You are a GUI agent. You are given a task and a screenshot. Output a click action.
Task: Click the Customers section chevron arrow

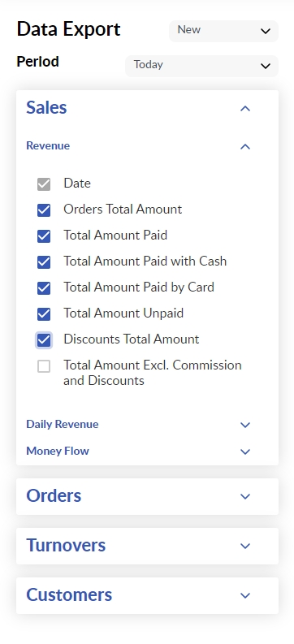[245, 595]
